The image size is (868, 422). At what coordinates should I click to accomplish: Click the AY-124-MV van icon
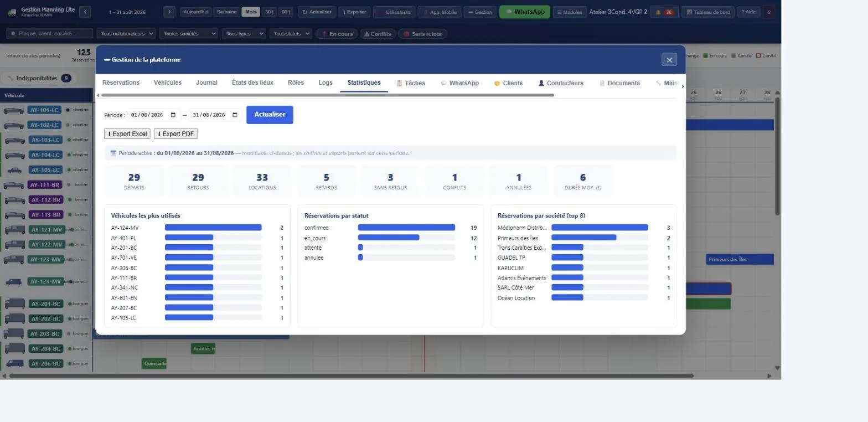[14, 282]
